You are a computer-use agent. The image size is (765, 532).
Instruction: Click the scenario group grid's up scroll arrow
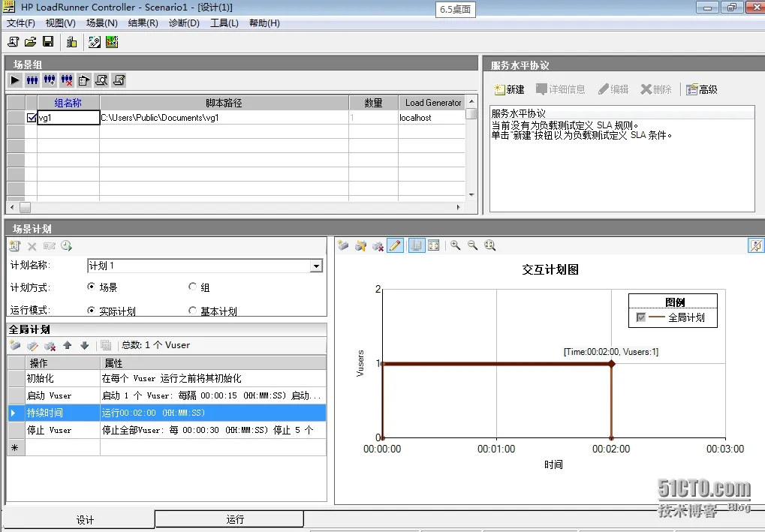click(x=471, y=101)
